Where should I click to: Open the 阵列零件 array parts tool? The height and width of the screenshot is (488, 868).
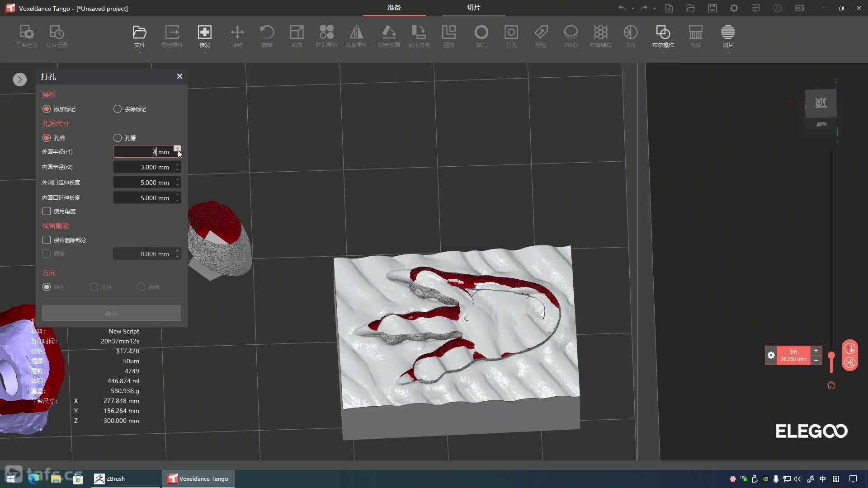click(326, 36)
